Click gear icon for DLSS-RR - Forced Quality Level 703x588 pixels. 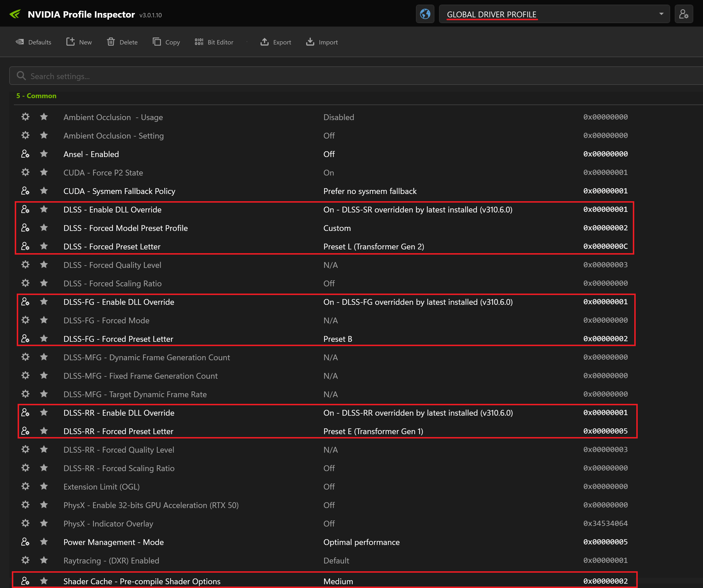click(x=25, y=449)
